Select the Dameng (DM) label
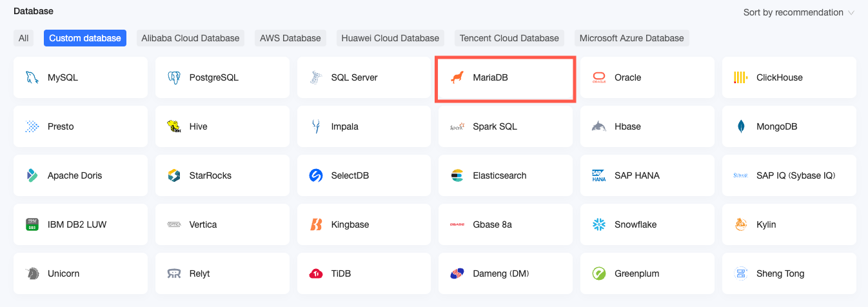 [501, 273]
